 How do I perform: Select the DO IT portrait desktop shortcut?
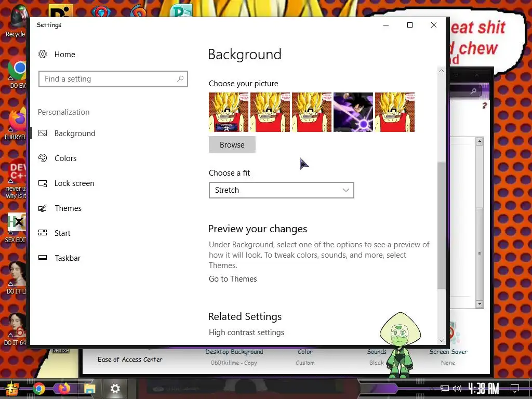pos(16,277)
